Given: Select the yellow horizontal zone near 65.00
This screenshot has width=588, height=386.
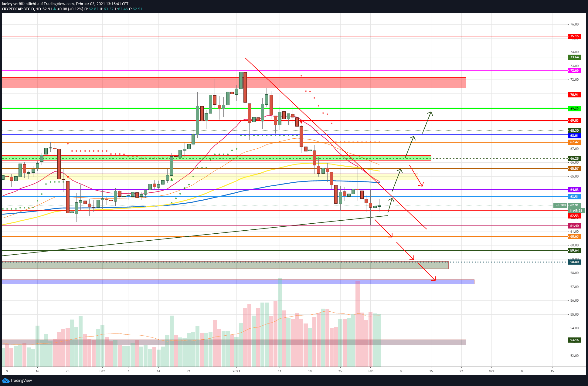Looking at the screenshot, I should coord(210,177).
